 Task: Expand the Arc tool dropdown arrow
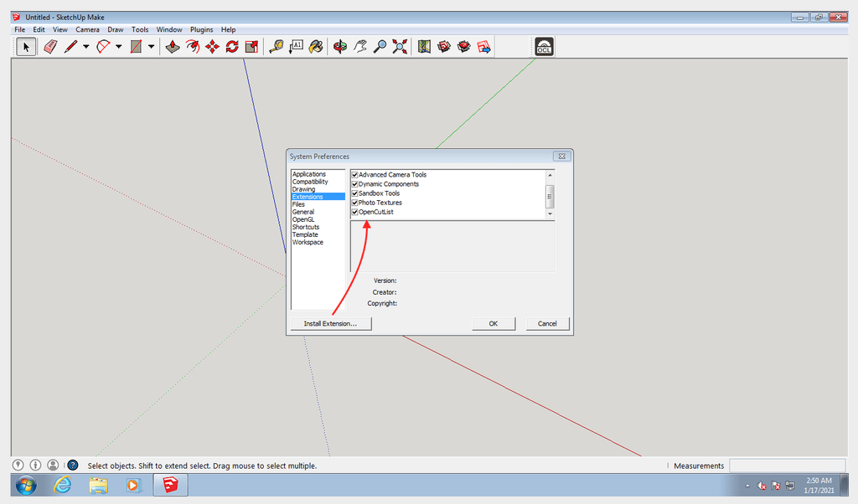(119, 47)
